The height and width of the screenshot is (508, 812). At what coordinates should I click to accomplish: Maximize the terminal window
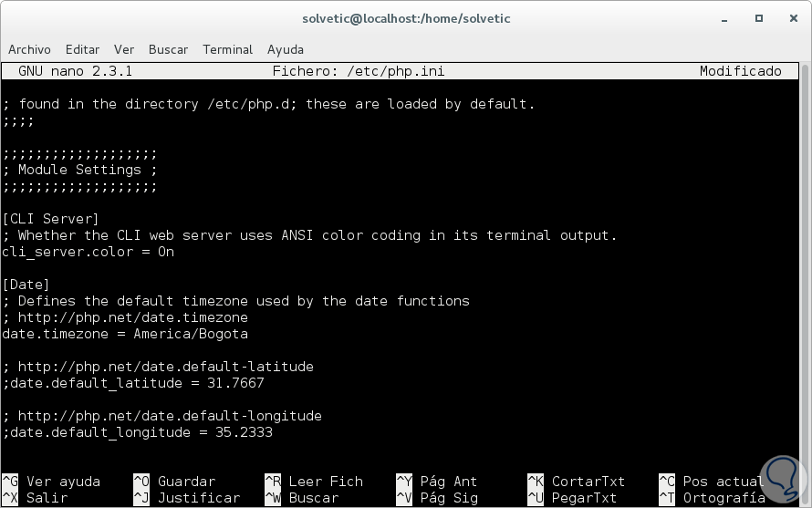(759, 18)
